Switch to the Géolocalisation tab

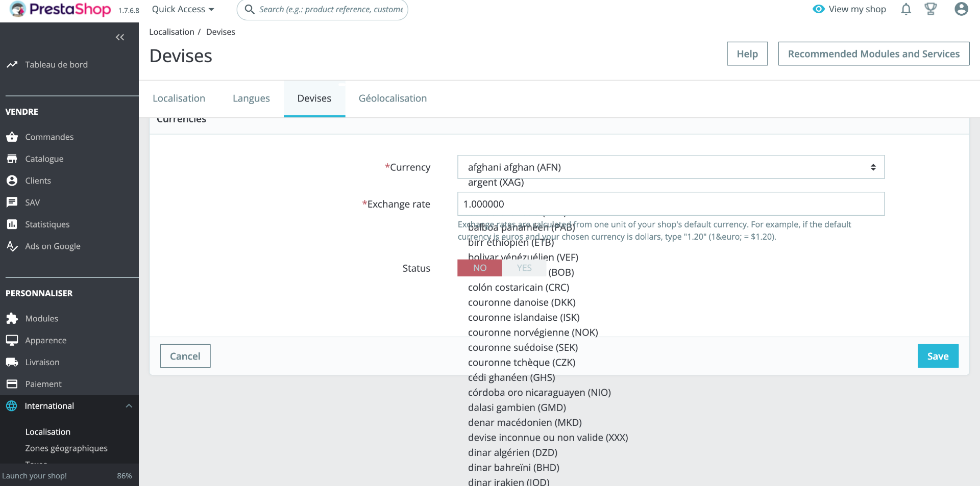click(393, 98)
